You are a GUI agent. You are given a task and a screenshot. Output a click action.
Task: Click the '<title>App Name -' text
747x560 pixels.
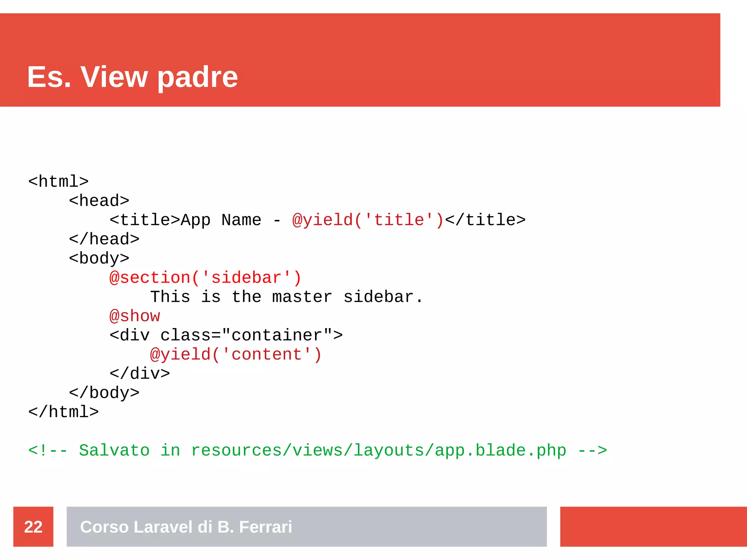click(x=195, y=220)
